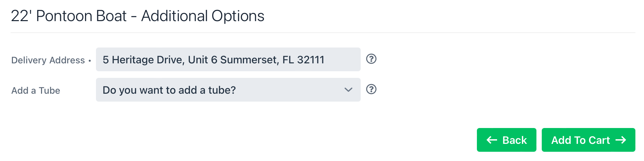Click the 'Add a Tube' field label
This screenshot has width=644, height=161.
point(36,91)
